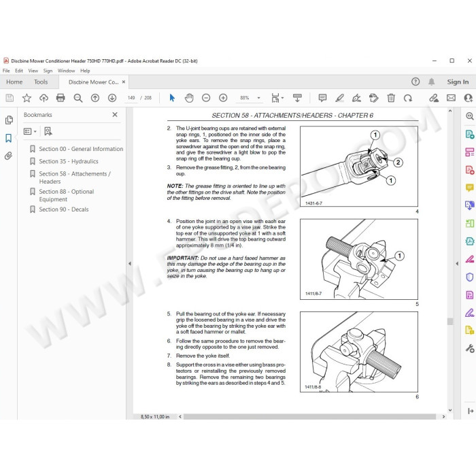
Task: Open the Attachments paperclip panel
Action: [x=8, y=156]
